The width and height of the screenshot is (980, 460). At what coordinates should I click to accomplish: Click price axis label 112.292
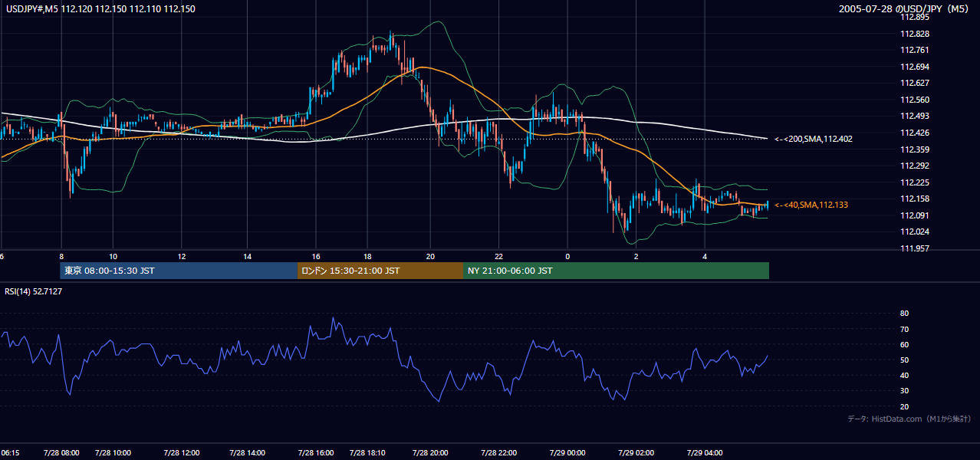pyautogui.click(x=914, y=166)
